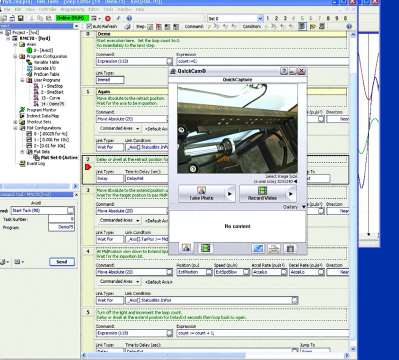The height and width of the screenshot is (360, 399).
Task: Click the red stop icon in top toolbar
Action: point(108,18)
